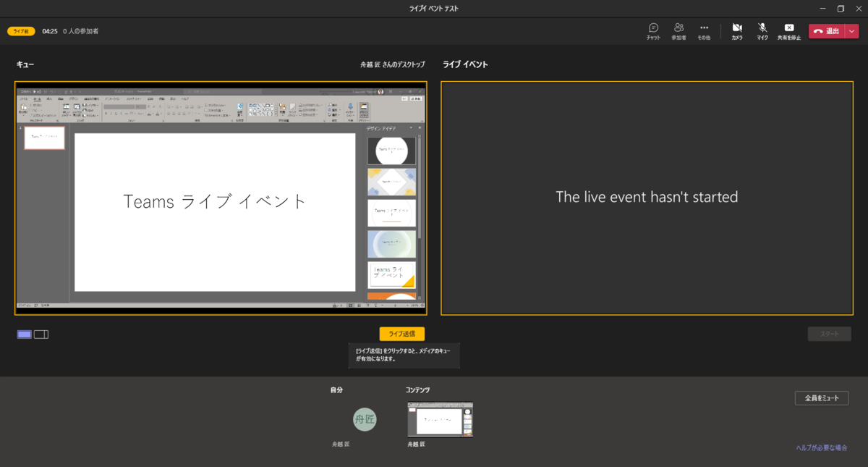Select the content plus video layout icon
This screenshot has width=868, height=467.
(41, 334)
